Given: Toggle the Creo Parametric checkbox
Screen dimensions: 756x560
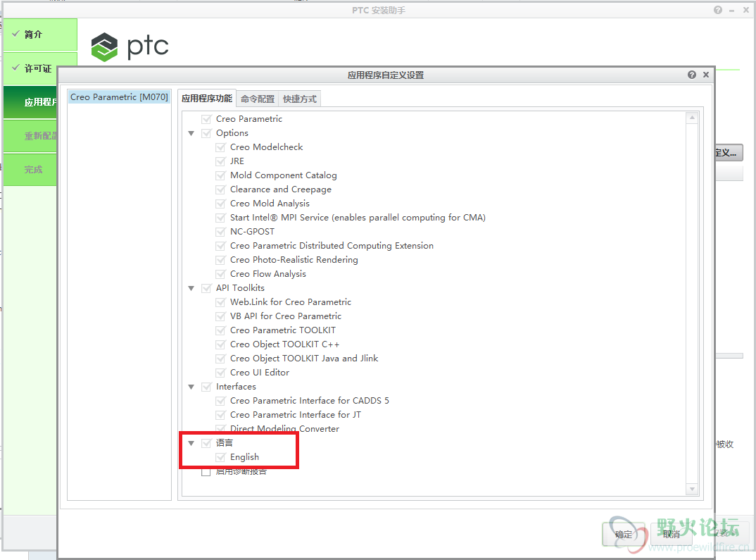Looking at the screenshot, I should pos(206,119).
